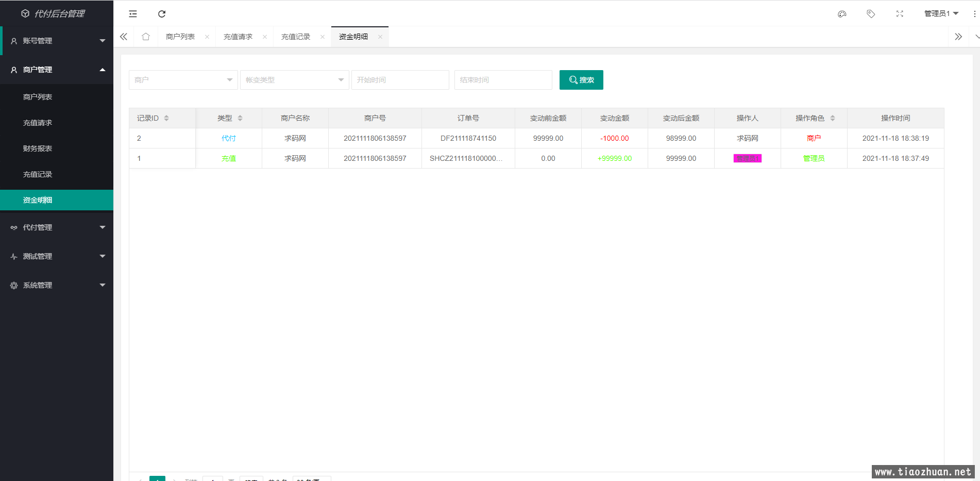Screen dimensions: 980x481
Task: Enter fullscreen using the expand icon
Action: point(900,14)
